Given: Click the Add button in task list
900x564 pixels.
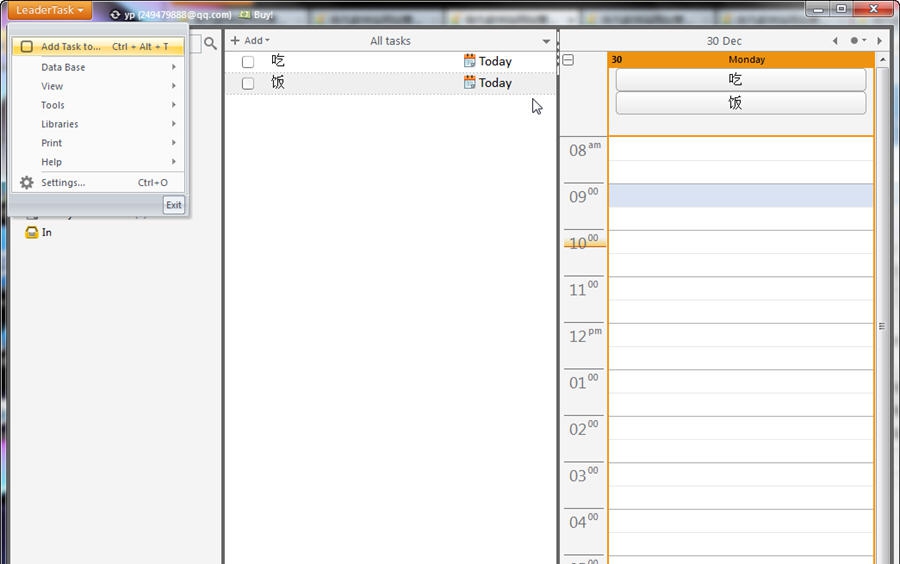Looking at the screenshot, I should pyautogui.click(x=250, y=41).
